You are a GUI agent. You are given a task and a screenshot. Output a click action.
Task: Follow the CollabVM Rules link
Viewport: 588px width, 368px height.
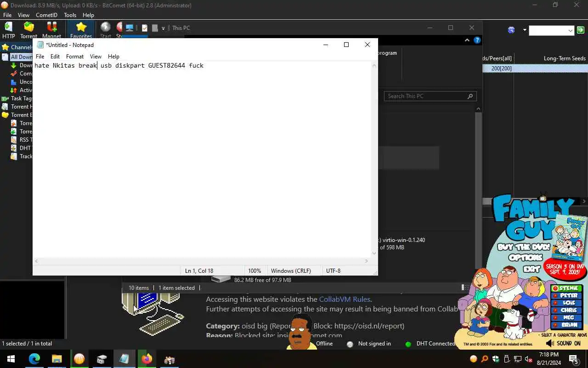tap(345, 299)
